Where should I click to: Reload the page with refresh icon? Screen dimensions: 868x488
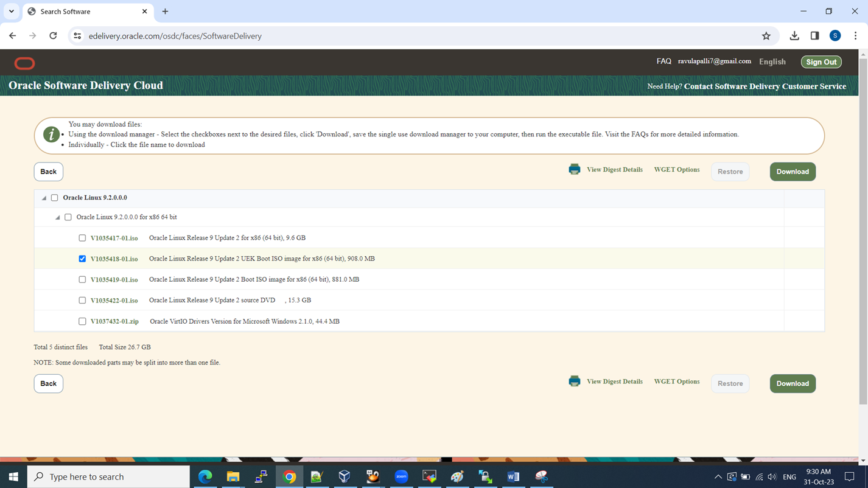click(53, 36)
